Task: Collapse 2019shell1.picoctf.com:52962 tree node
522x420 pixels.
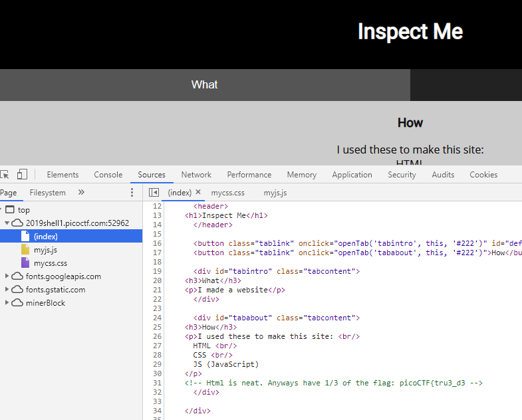Action: pos(7,223)
